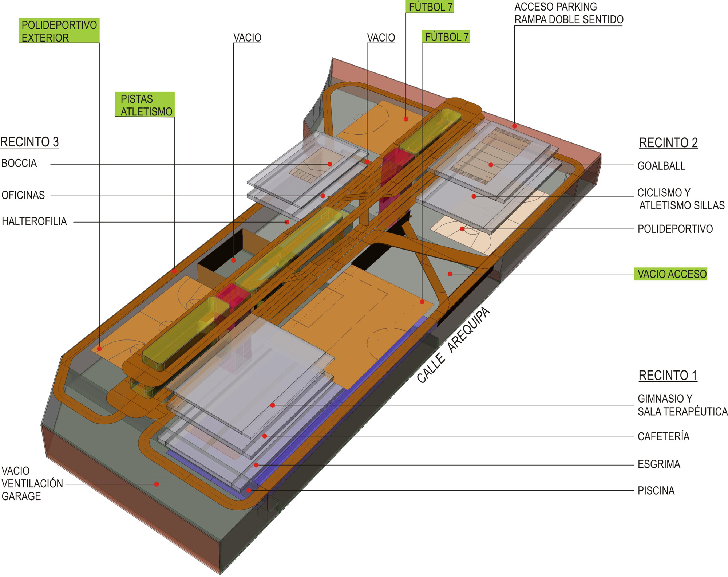Click the ESGRIMA label

[x=659, y=464]
